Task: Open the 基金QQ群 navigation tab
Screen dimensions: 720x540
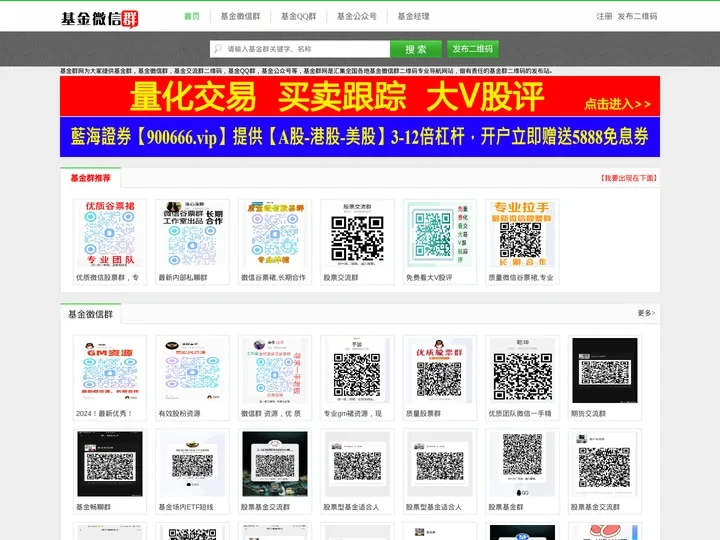Action: (298, 16)
